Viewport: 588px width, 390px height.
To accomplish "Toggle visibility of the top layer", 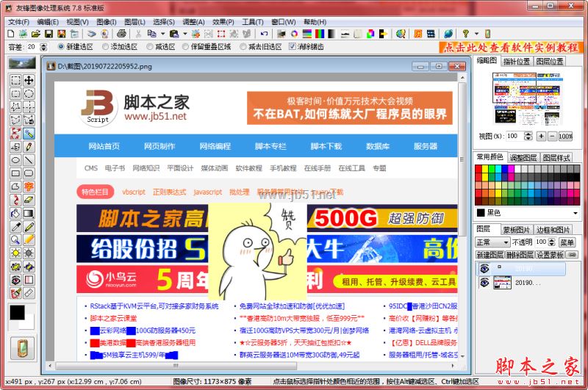I will point(484,268).
